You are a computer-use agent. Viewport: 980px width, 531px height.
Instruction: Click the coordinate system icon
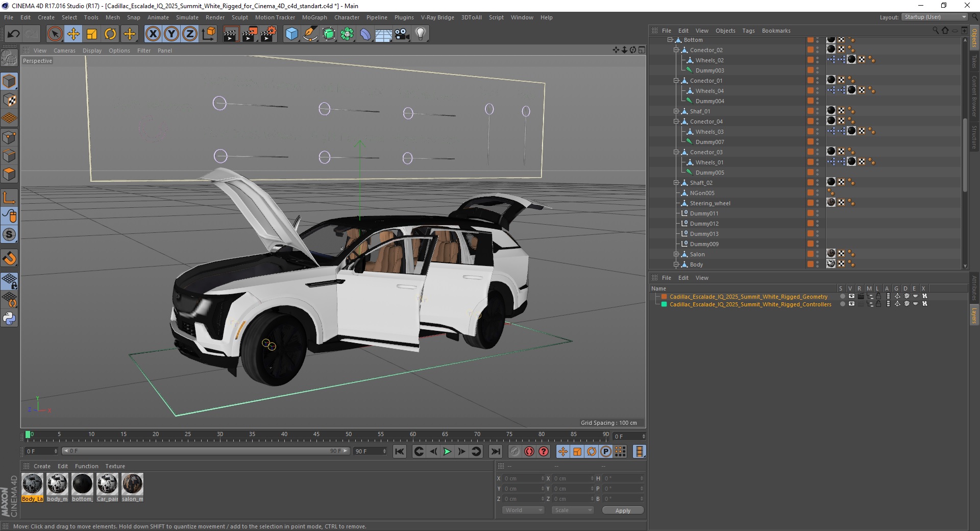(x=209, y=34)
